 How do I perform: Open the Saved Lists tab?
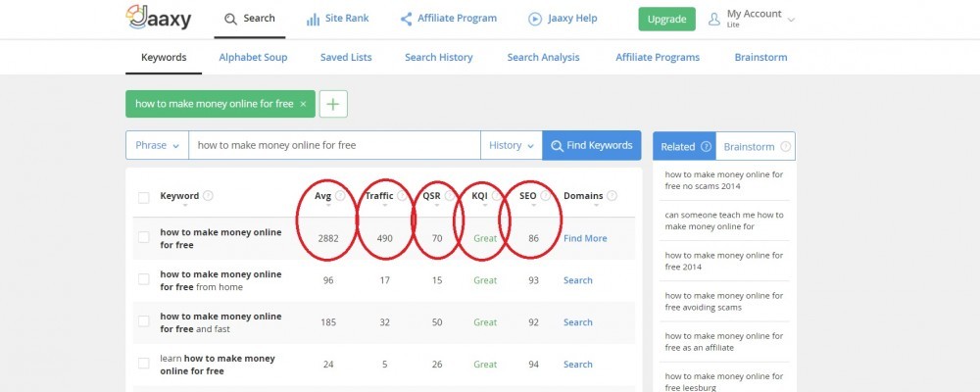(346, 58)
